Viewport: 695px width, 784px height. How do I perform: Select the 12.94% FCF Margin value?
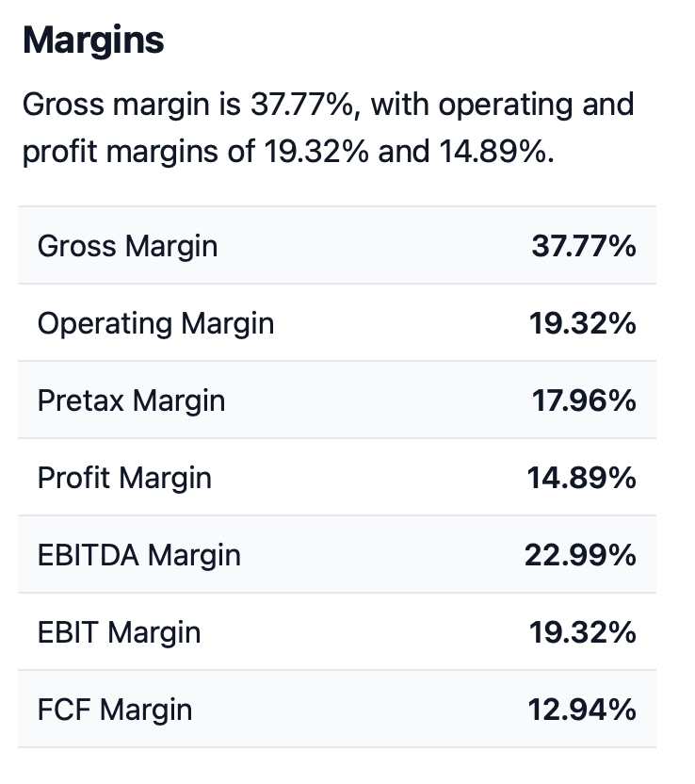pyautogui.click(x=582, y=710)
